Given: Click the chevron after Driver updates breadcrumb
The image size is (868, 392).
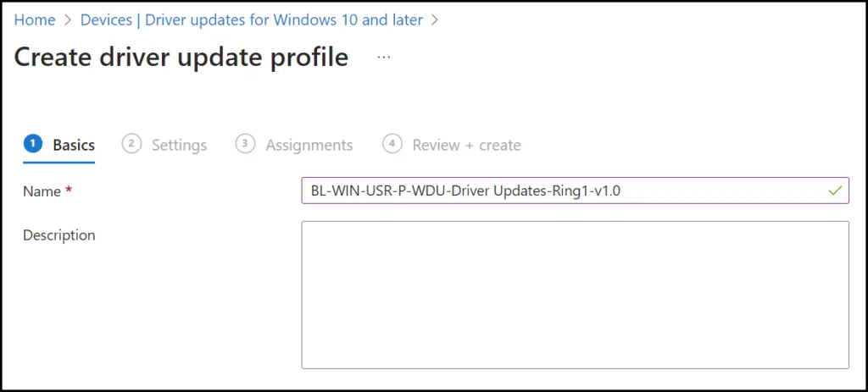Looking at the screenshot, I should pyautogui.click(x=435, y=19).
